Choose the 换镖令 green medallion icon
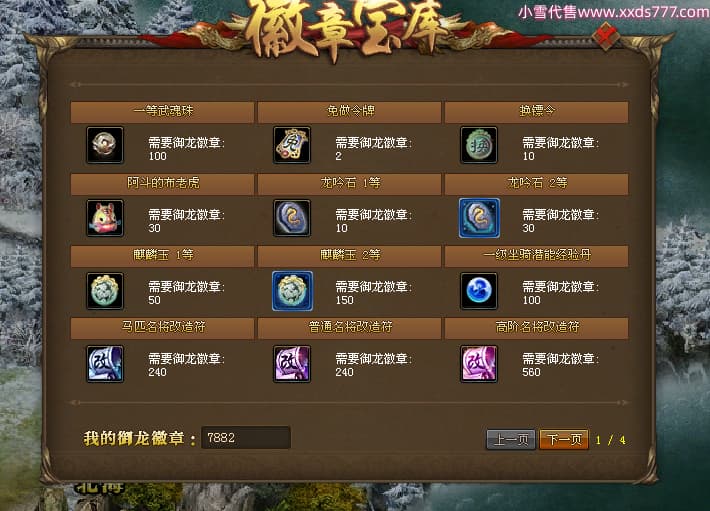Screen dimensions: 710x511 [479, 145]
